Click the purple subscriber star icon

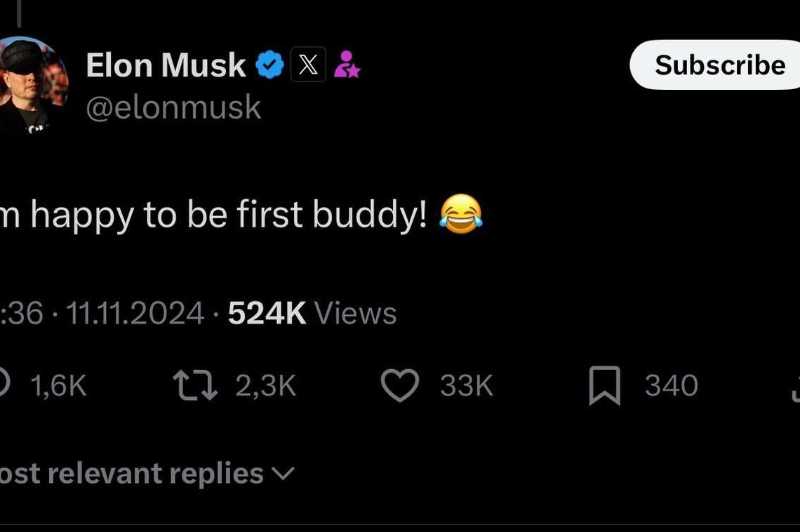347,65
